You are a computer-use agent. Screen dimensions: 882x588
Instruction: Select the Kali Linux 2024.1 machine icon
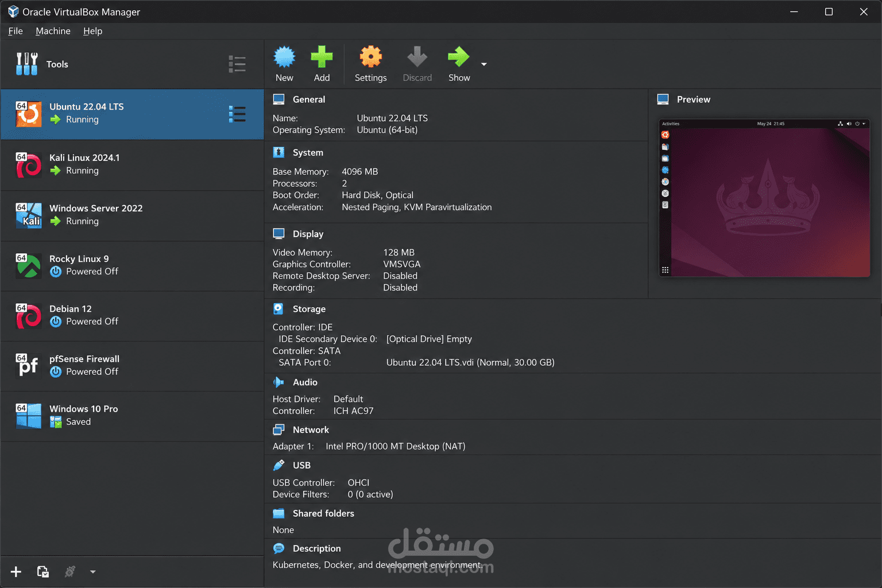28,165
